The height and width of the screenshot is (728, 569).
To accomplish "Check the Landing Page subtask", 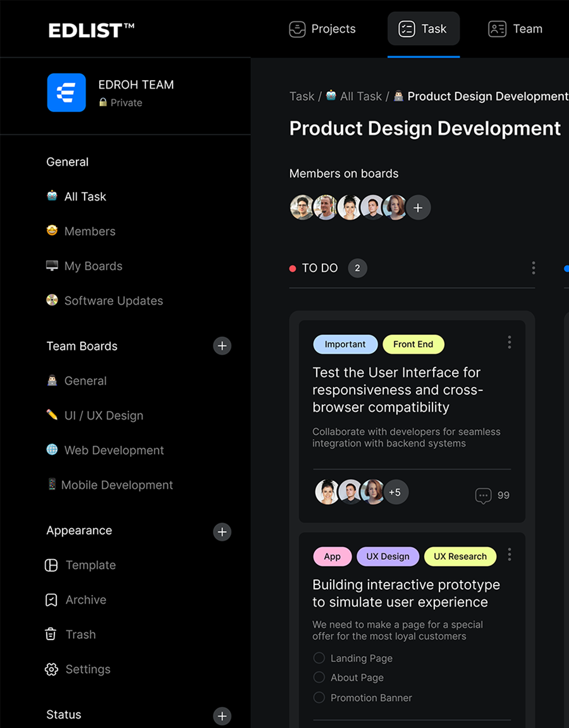I will [319, 658].
